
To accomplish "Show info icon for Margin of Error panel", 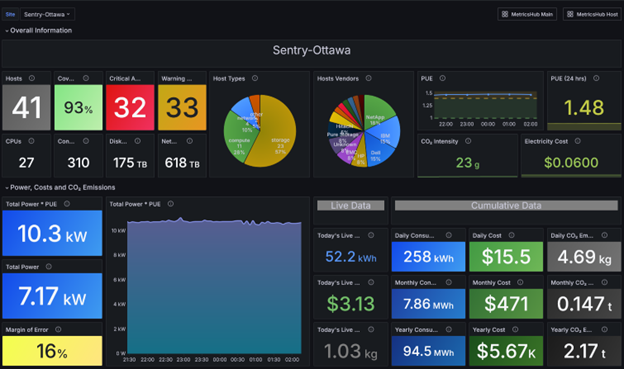I will click(58, 330).
